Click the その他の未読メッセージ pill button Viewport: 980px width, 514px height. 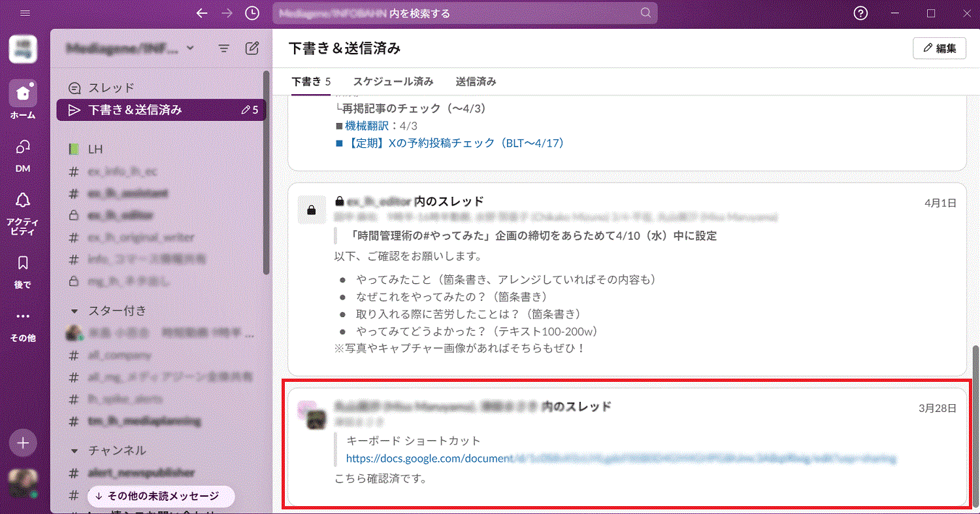point(161,496)
